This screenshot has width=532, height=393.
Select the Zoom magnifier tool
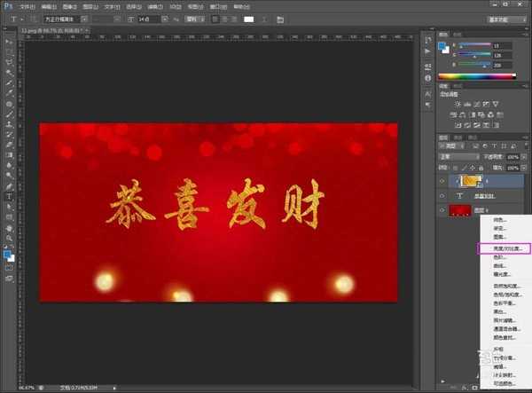(10, 238)
